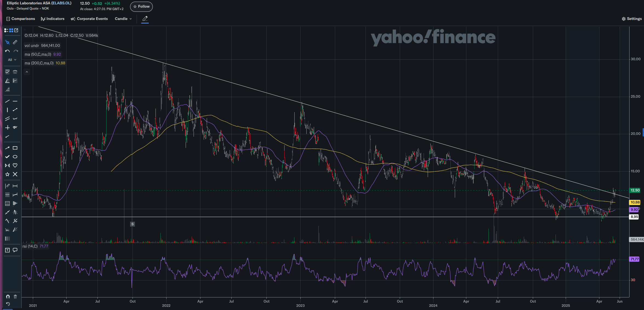Open chart Settings
The image size is (644, 310).
click(x=632, y=19)
